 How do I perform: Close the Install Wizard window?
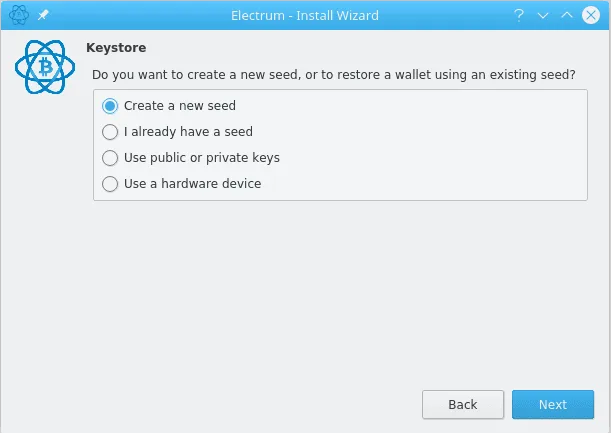591,15
